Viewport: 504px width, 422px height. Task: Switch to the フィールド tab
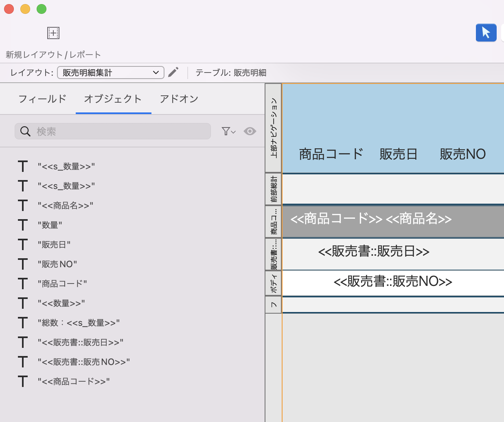pyautogui.click(x=42, y=99)
